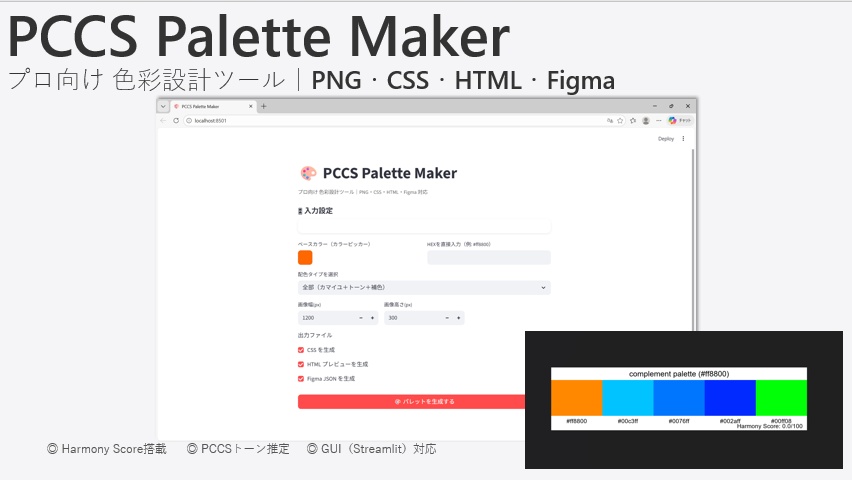Click the chevron on the 配色タイプ dropdown
The height and width of the screenshot is (480, 852).
tap(543, 288)
